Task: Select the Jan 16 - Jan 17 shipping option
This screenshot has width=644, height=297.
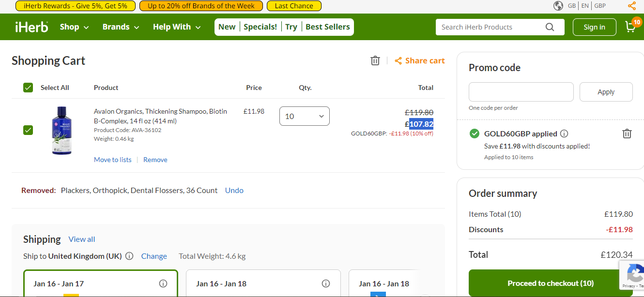Action: [101, 283]
